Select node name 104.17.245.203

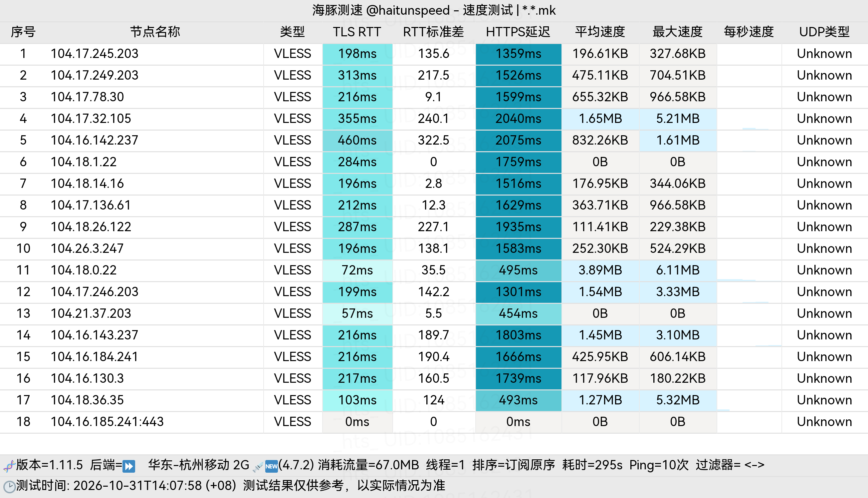(x=94, y=54)
